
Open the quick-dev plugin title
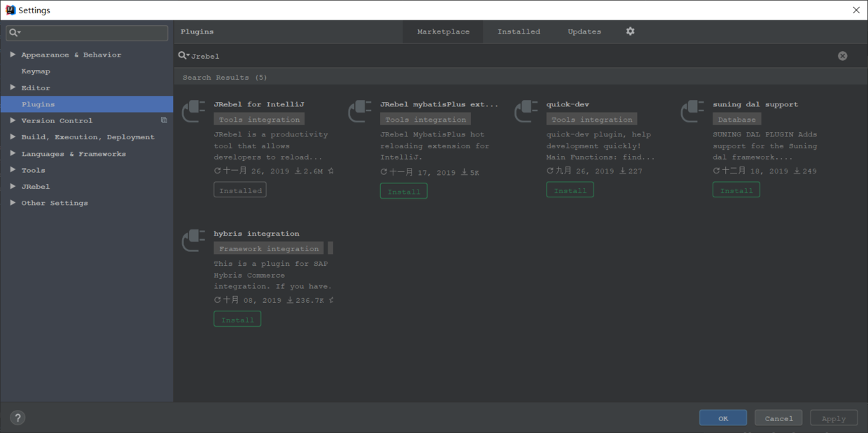tap(568, 104)
